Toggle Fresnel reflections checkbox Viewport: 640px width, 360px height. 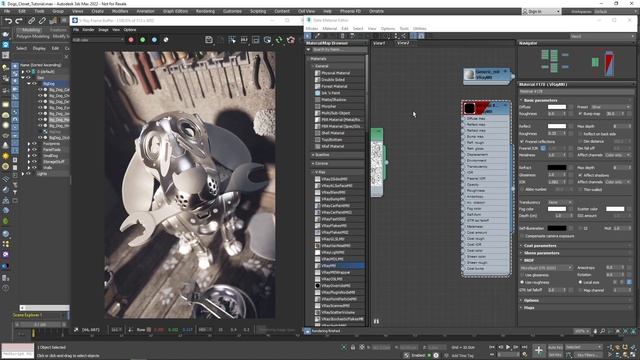point(522,141)
